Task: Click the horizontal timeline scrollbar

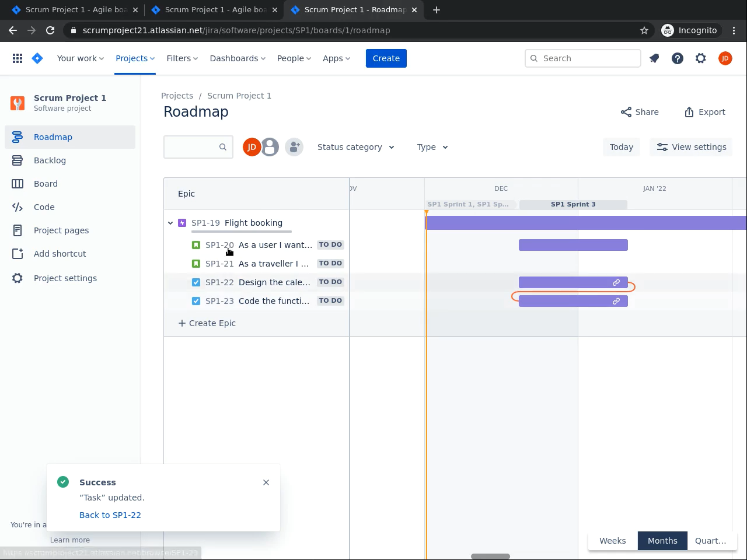Action: click(490, 556)
